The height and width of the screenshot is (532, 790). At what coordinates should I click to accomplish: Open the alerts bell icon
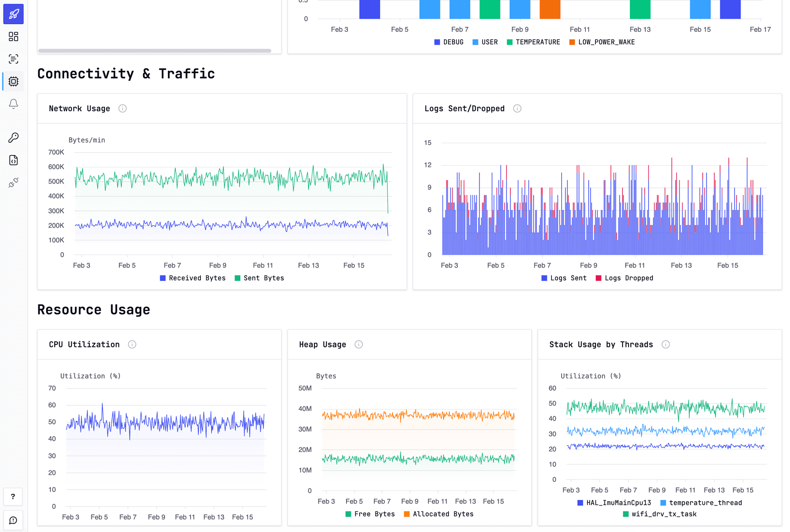(x=14, y=104)
